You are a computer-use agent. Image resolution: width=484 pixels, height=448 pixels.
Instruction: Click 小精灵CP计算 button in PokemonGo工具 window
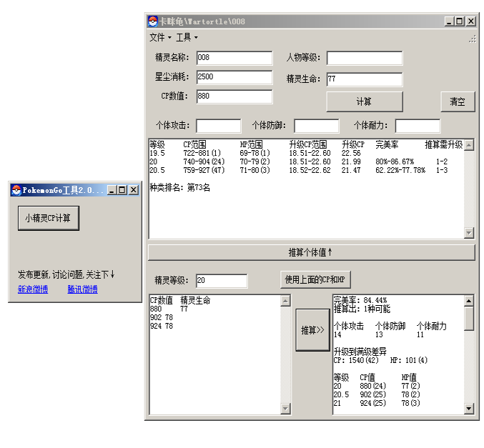49,218
